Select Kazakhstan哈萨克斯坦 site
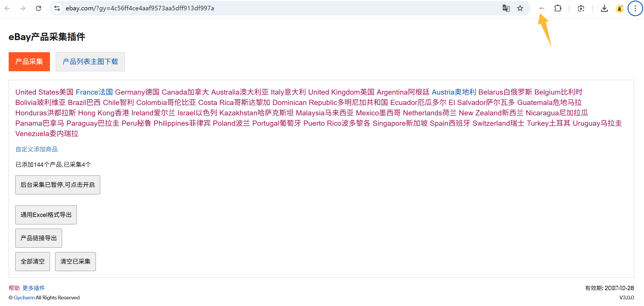The height and width of the screenshot is (306, 644). tap(256, 113)
